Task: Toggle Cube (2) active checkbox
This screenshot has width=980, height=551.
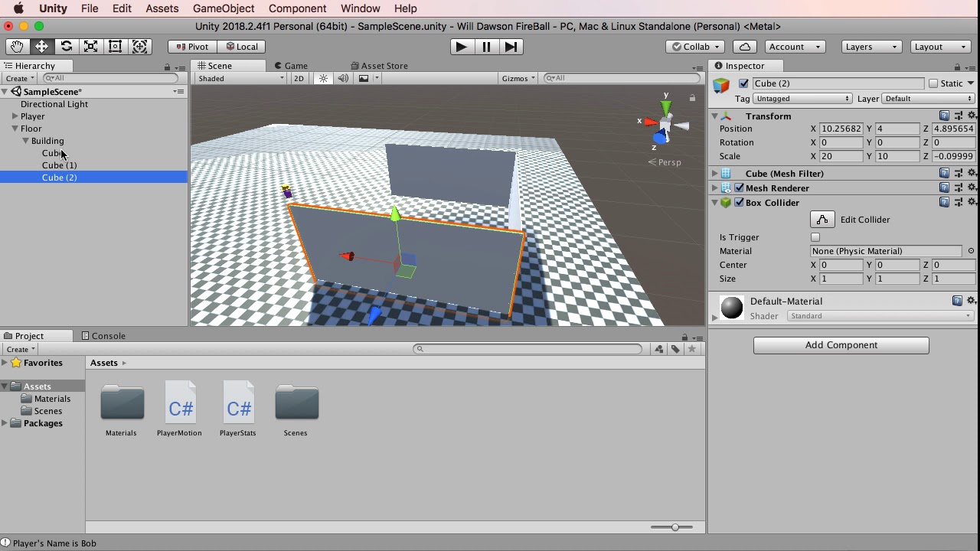Action: [743, 83]
